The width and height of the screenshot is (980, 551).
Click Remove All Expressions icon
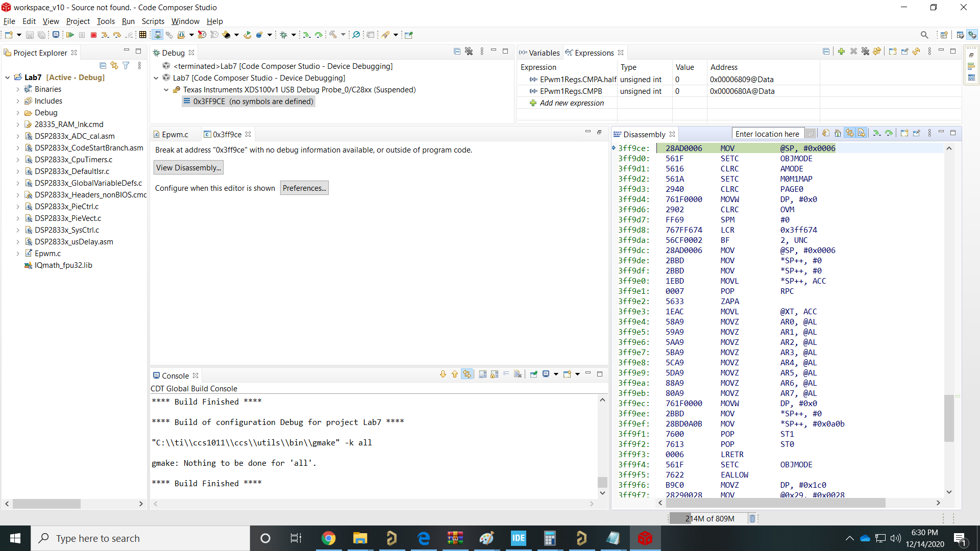(865, 52)
